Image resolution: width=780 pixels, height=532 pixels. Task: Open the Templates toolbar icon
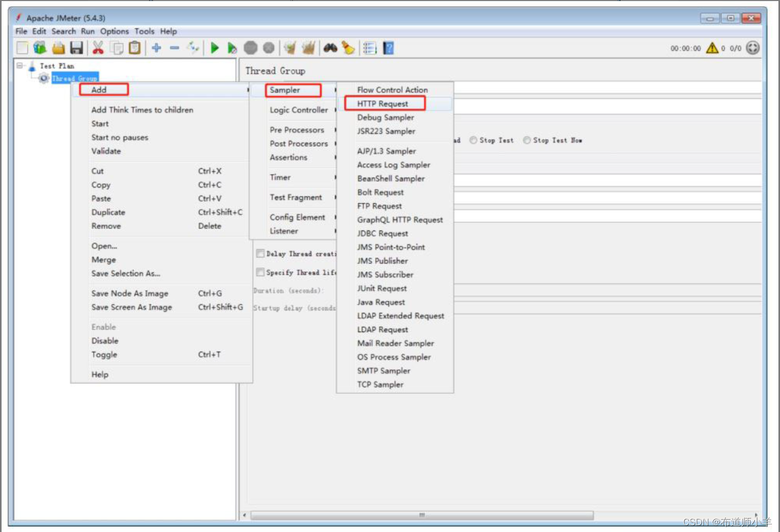(40, 48)
